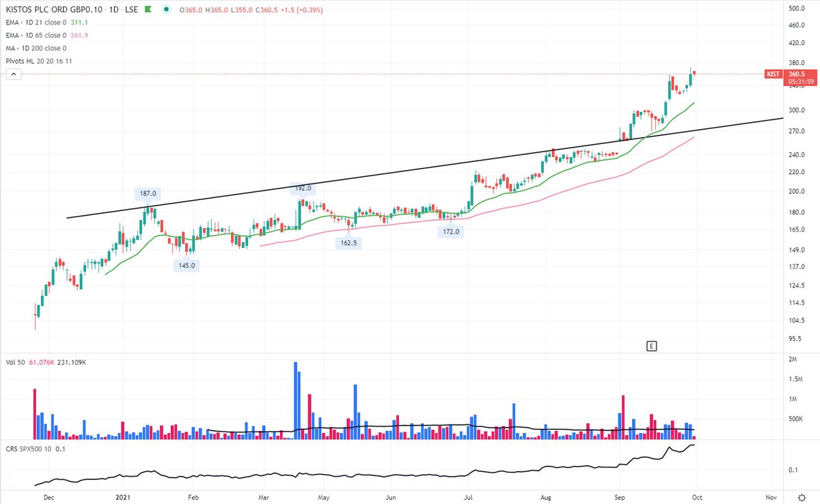Click the Sep label on time axis
The image size is (820, 504).
click(620, 496)
